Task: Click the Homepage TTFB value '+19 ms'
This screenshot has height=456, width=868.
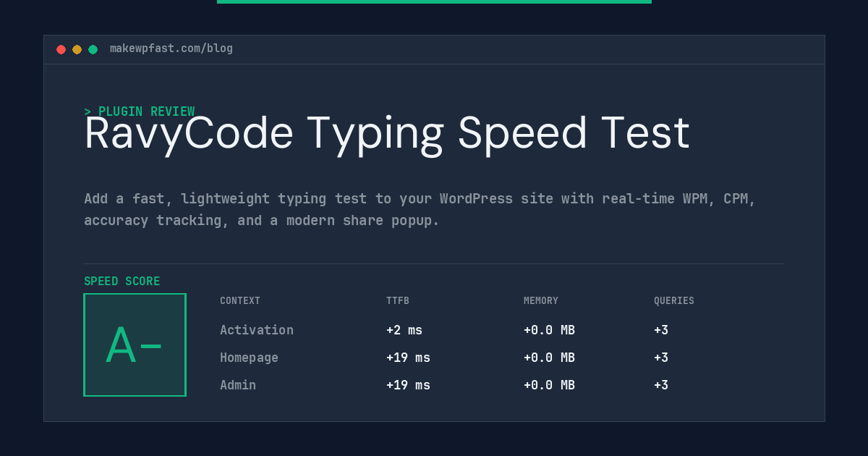Action: click(x=408, y=358)
